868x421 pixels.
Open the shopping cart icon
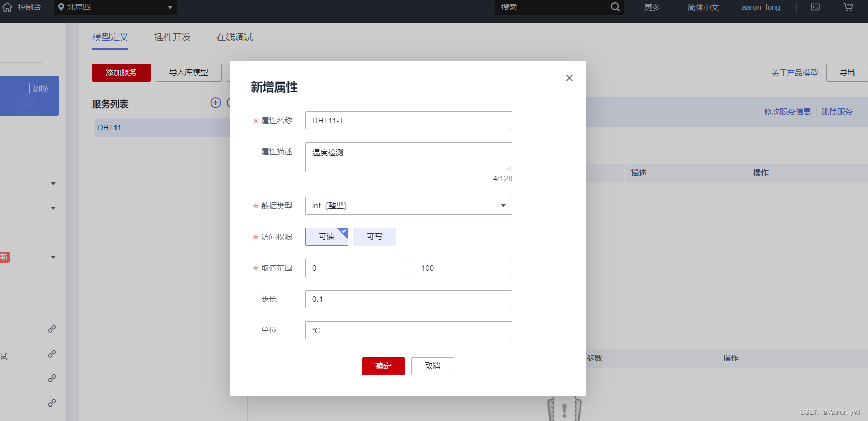(848, 7)
